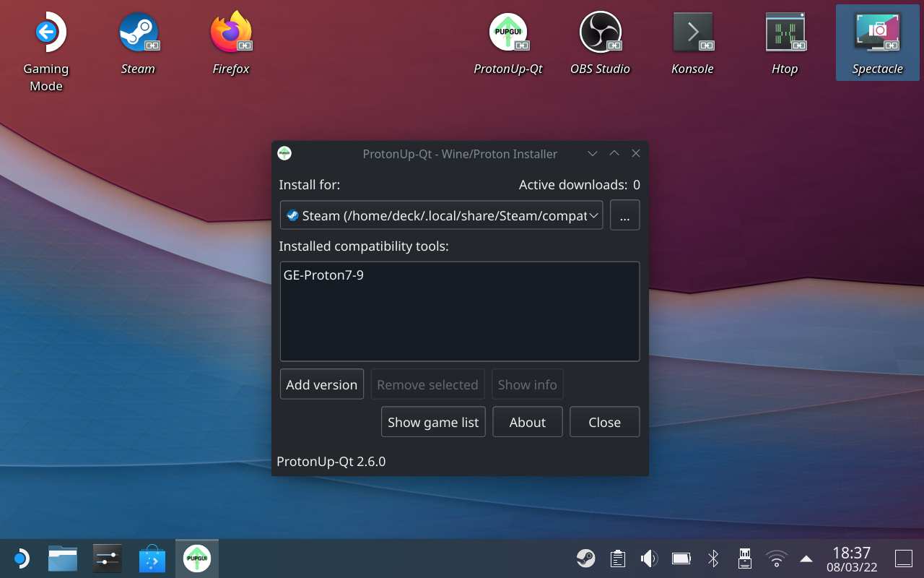Image resolution: width=924 pixels, height=578 pixels.
Task: Click the clock showing 18:37
Action: pyautogui.click(x=852, y=558)
